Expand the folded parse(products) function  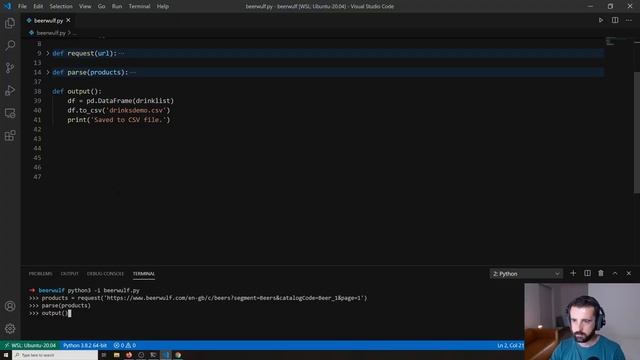tap(47, 72)
